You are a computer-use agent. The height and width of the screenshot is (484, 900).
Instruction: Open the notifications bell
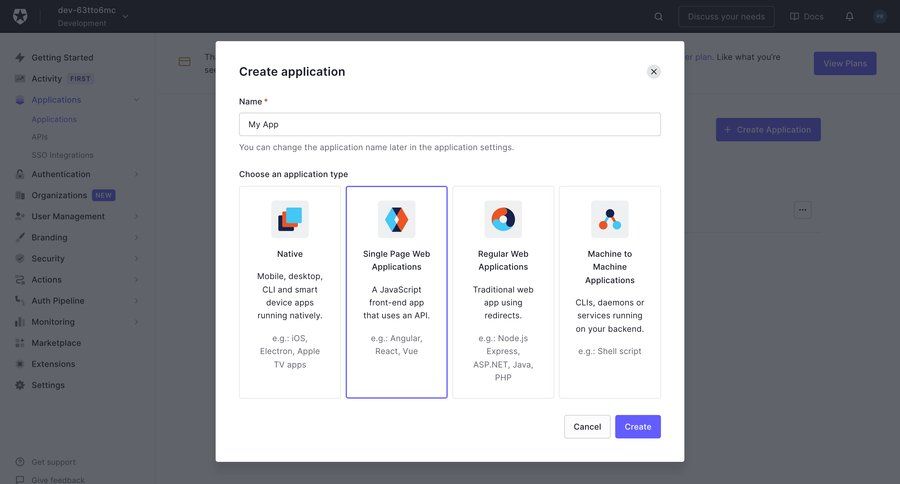[x=849, y=17]
